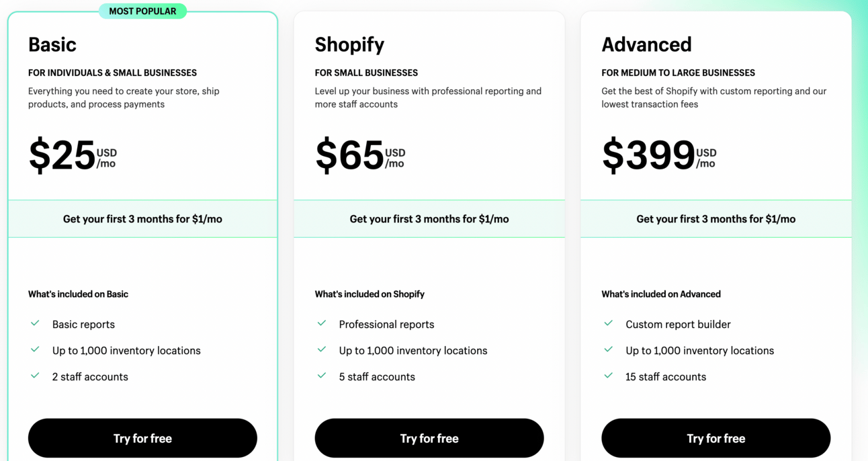Click checkmark beside 15 staff accounts

(x=609, y=376)
